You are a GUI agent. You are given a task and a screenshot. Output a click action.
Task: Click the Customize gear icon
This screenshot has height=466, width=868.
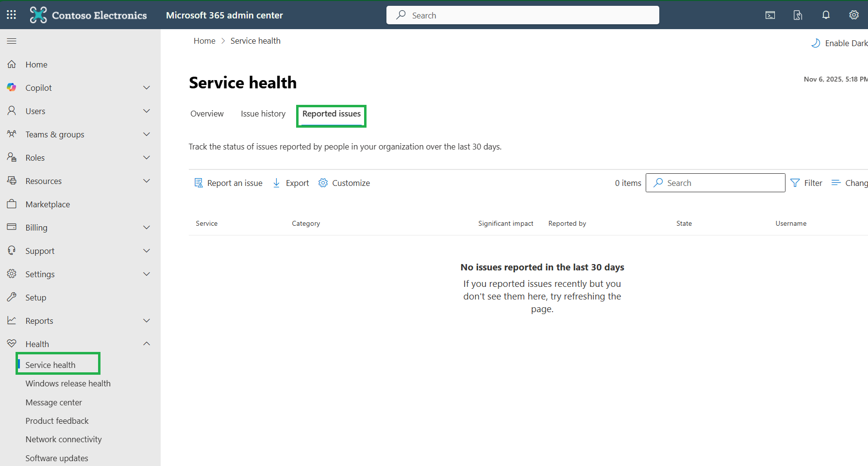pyautogui.click(x=323, y=183)
